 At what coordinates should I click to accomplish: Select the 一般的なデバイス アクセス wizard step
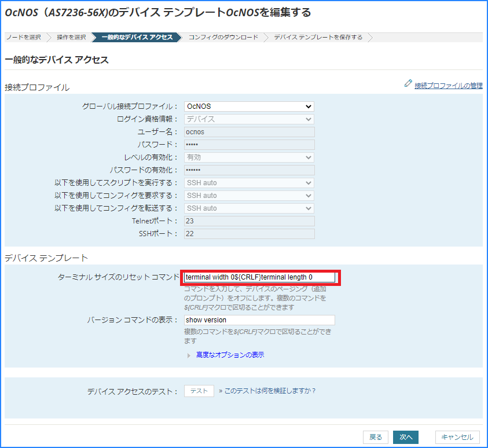click(x=137, y=37)
